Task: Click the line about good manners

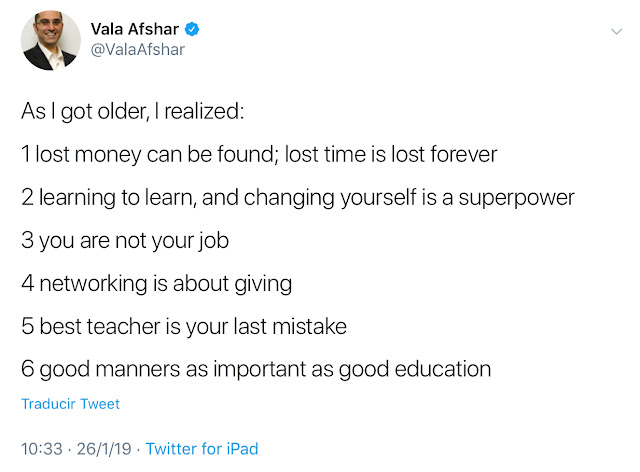Action: point(256,369)
